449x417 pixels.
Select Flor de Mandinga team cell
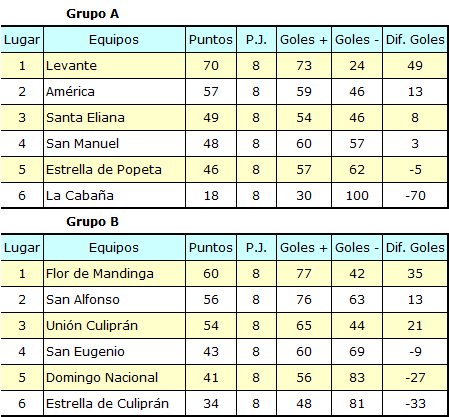coord(114,274)
